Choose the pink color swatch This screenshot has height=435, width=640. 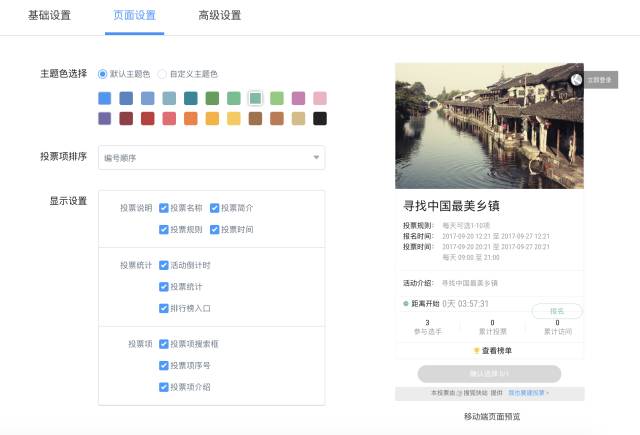point(320,98)
